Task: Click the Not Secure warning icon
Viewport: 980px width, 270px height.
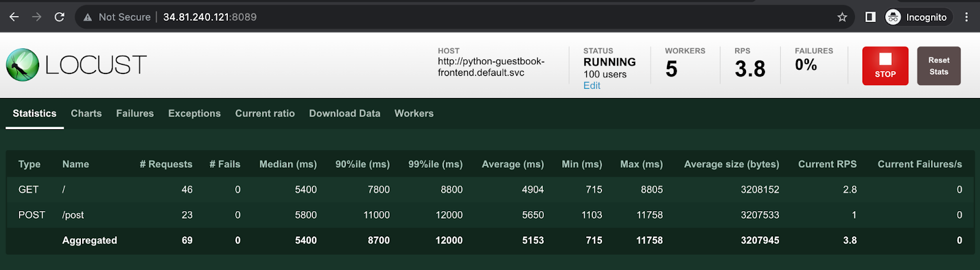Action: click(88, 17)
